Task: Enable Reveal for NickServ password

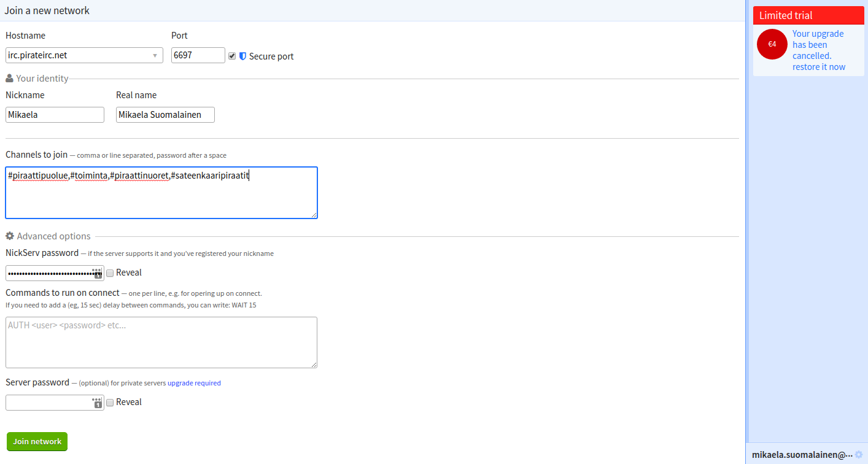Action: (x=110, y=273)
